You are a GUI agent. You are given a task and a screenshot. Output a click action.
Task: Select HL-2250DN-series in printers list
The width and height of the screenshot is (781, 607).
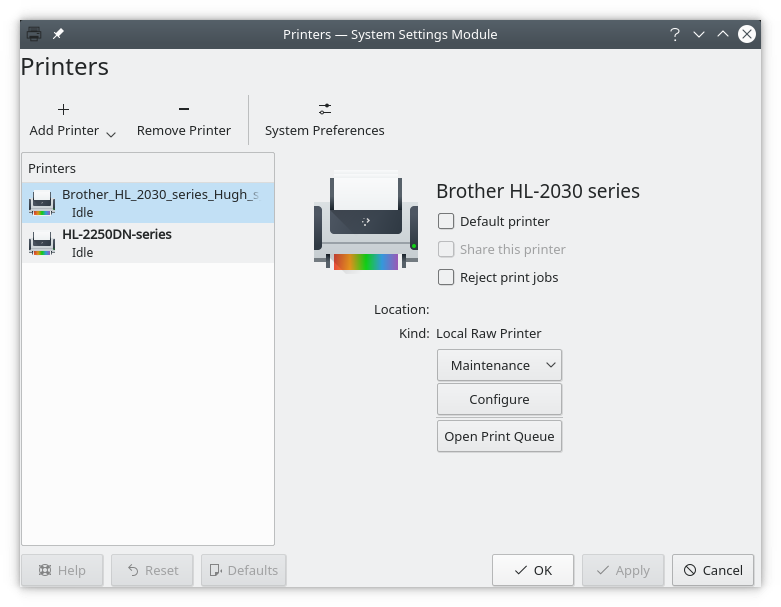(117, 234)
